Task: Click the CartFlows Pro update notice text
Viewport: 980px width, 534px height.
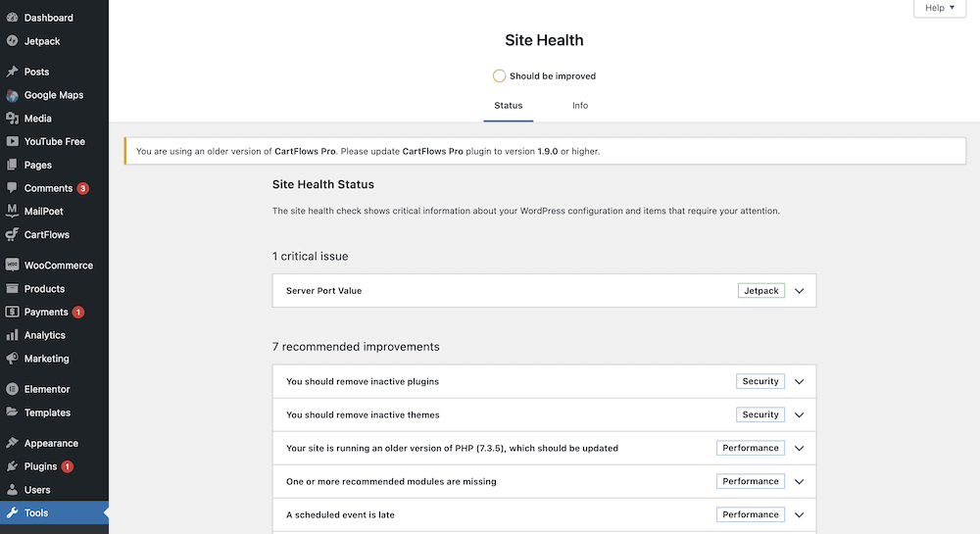Action: (x=367, y=151)
